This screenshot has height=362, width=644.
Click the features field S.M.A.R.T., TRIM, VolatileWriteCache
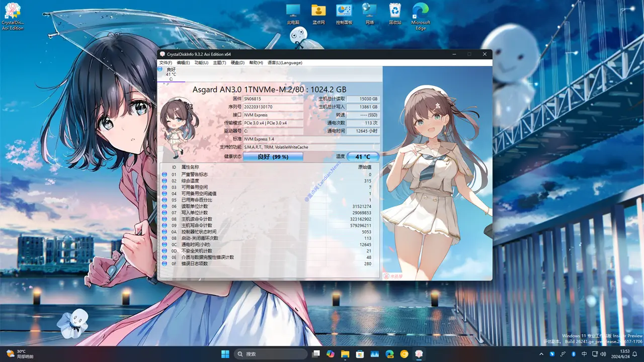(x=311, y=147)
